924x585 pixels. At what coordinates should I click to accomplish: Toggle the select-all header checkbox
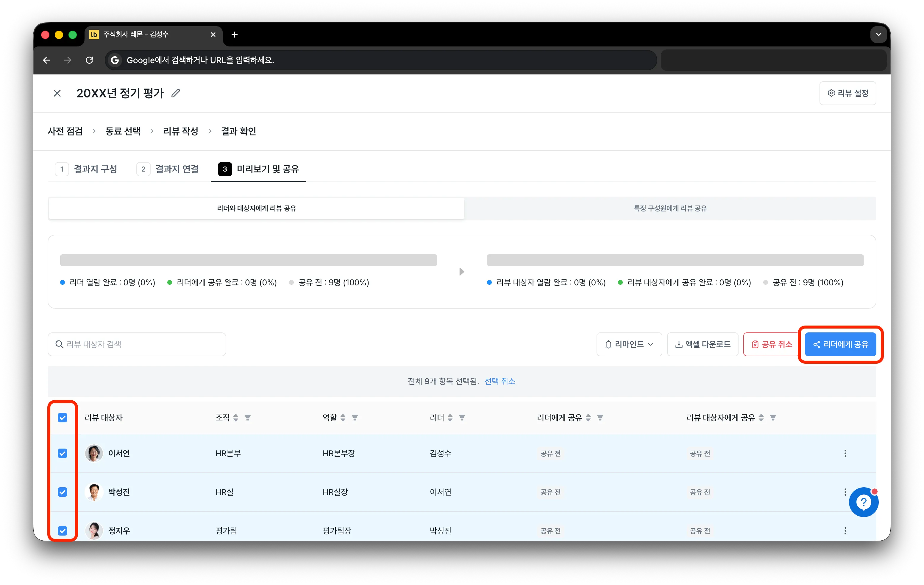pos(63,417)
